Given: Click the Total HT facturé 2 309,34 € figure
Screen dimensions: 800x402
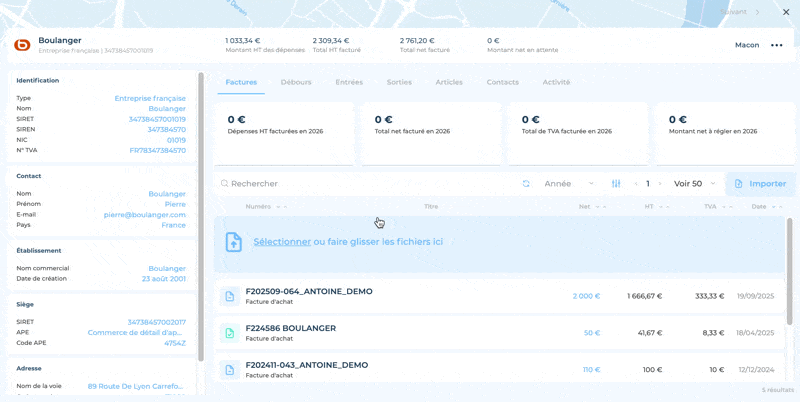Looking at the screenshot, I should click(x=331, y=40).
